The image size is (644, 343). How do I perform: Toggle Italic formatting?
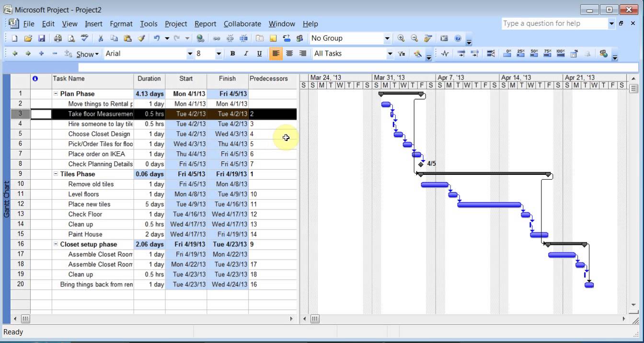point(246,54)
